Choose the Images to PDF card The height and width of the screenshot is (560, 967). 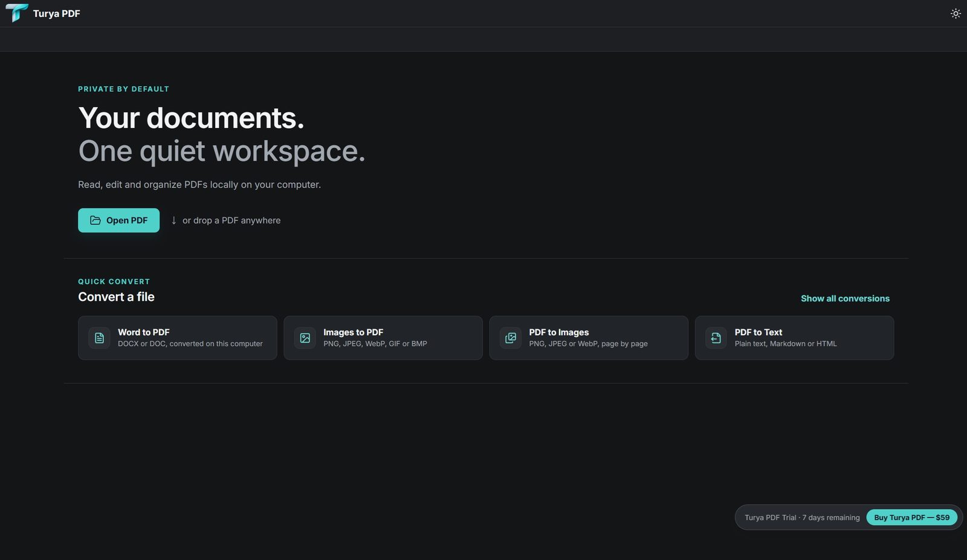383,338
